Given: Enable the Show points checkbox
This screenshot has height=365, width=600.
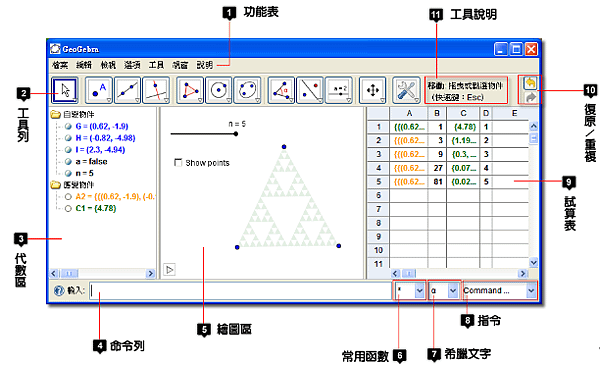Looking at the screenshot, I should tap(178, 163).
